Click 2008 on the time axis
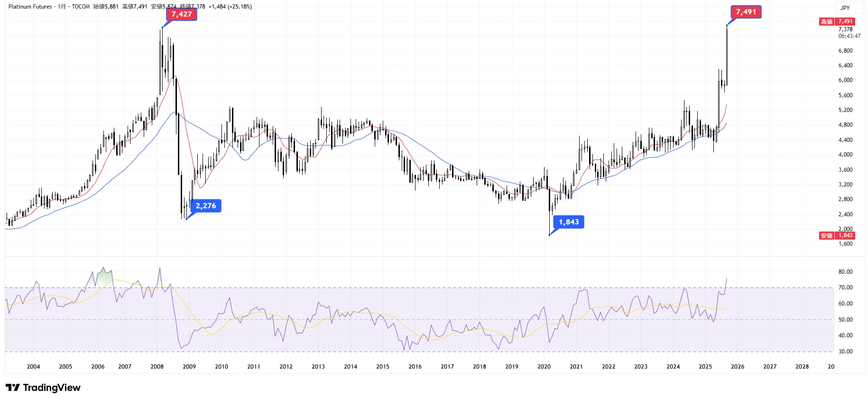Viewport: 868px width, 399px height. point(157,367)
